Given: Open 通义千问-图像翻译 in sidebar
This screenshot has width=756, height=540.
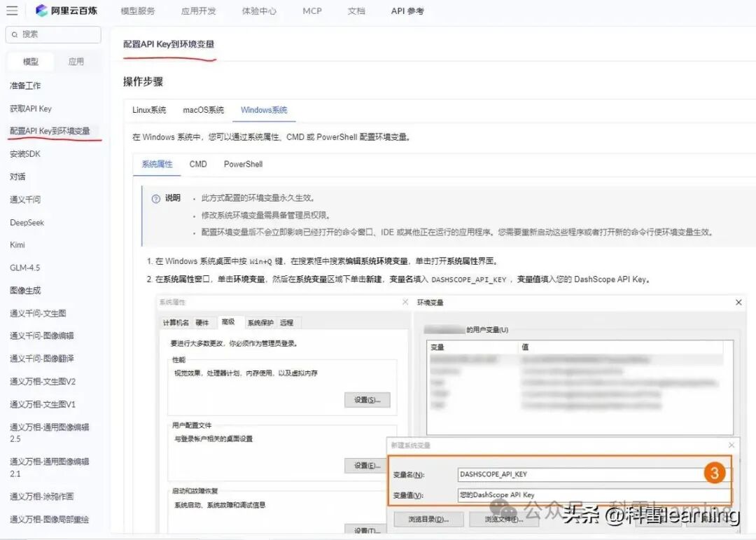Looking at the screenshot, I should tap(42, 358).
